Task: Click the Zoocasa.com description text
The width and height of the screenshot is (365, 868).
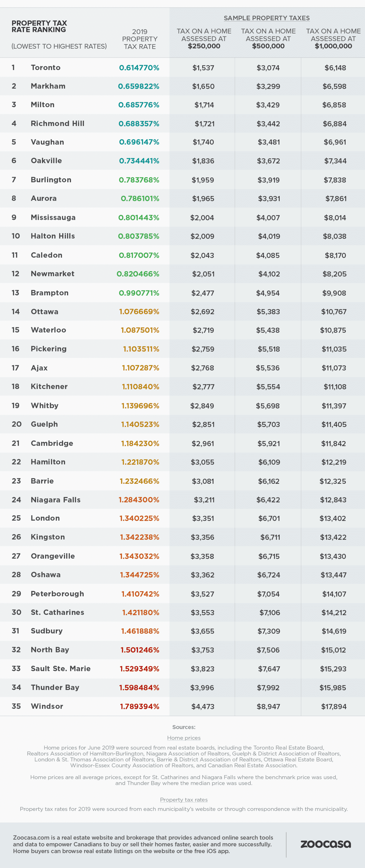Action: point(143,844)
